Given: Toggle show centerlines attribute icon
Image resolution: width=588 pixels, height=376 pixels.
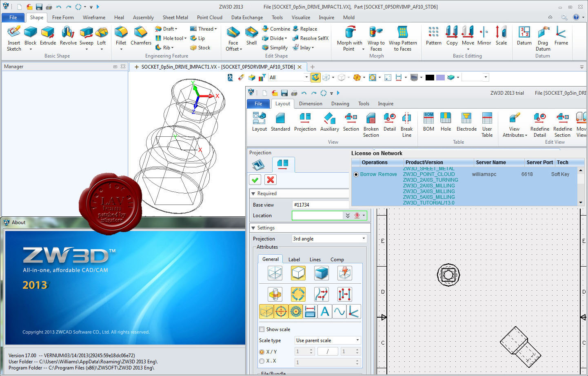Looking at the screenshot, I should (281, 311).
